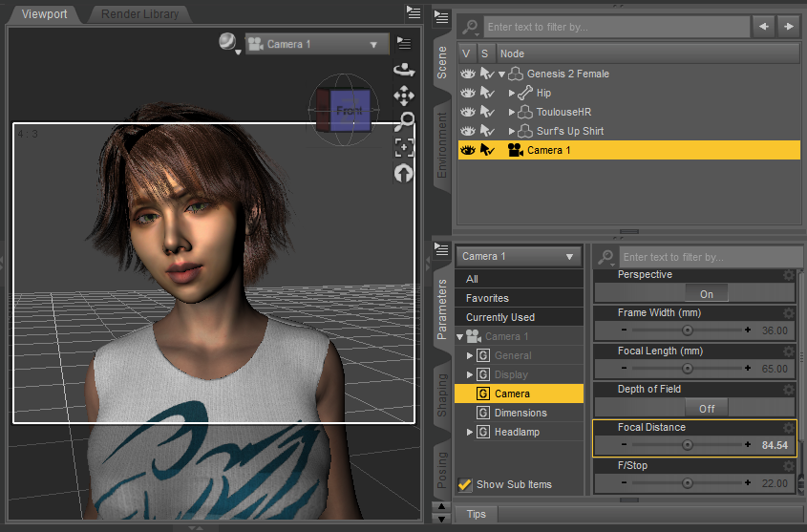Expand the Surf's Up Shirt node
The height and width of the screenshot is (532, 807).
pos(512,131)
